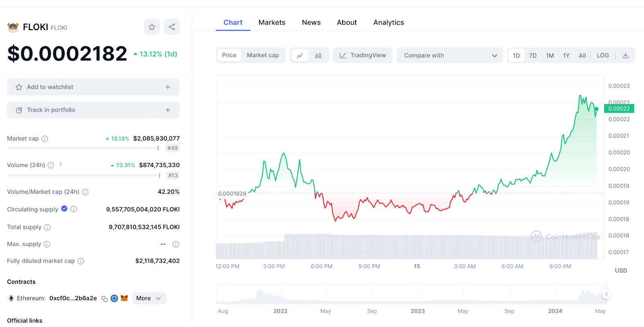Click the $874,735,330 volume value
The width and height of the screenshot is (644, 327).
pyautogui.click(x=159, y=165)
